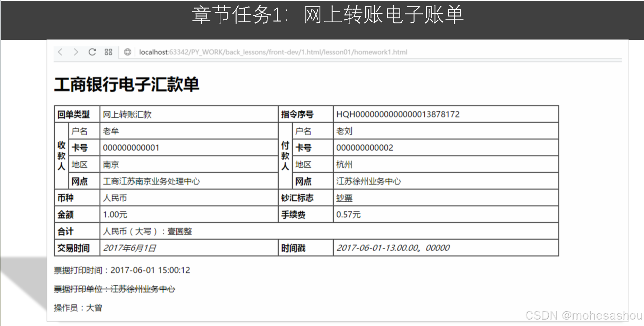Click the italic 2017年6月1日 cell
644x326 pixels.
[189, 248]
